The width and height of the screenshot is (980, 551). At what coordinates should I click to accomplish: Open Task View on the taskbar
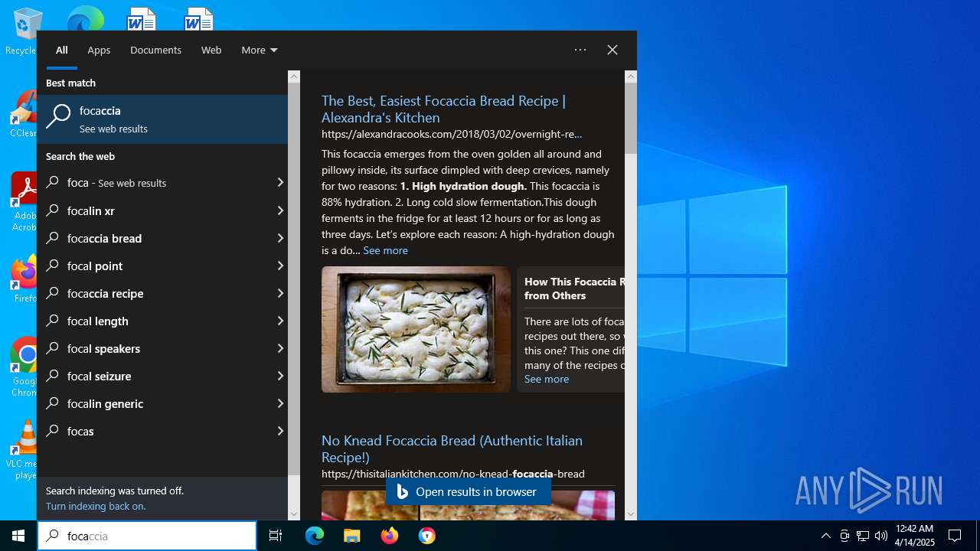coord(276,536)
